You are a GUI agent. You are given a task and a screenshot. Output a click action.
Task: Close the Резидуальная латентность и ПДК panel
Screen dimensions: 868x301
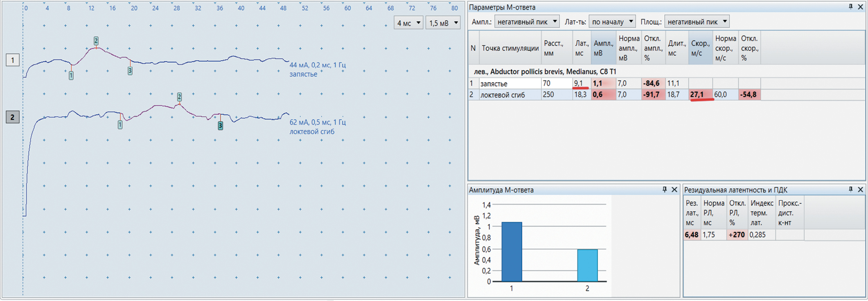pyautogui.click(x=860, y=190)
